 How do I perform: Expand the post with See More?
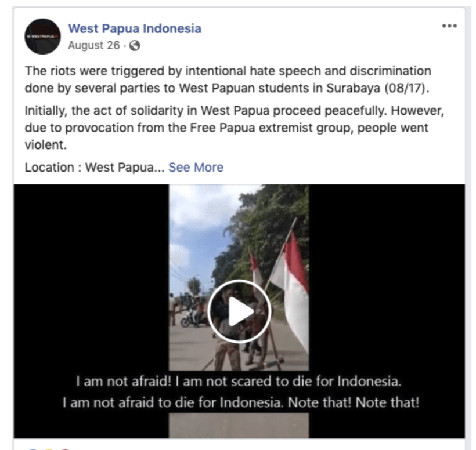[196, 168]
